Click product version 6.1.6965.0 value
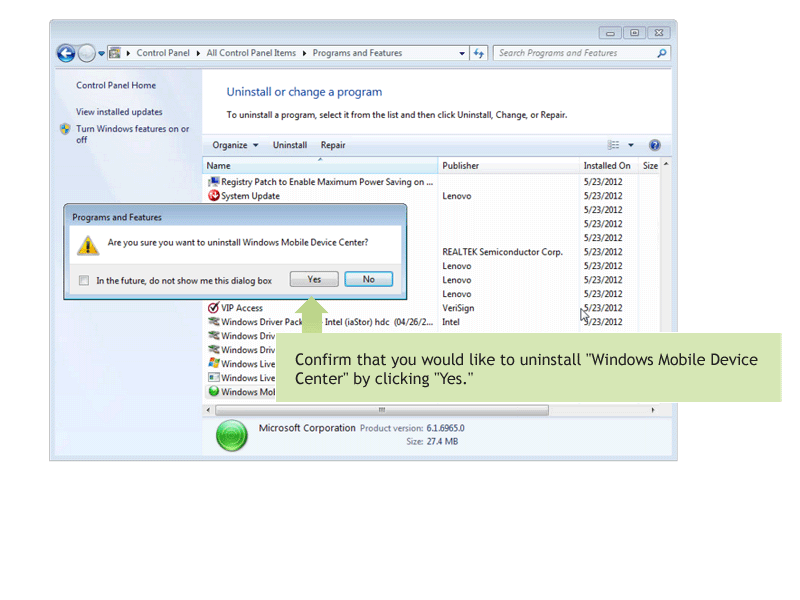The width and height of the screenshot is (800, 600). [445, 428]
